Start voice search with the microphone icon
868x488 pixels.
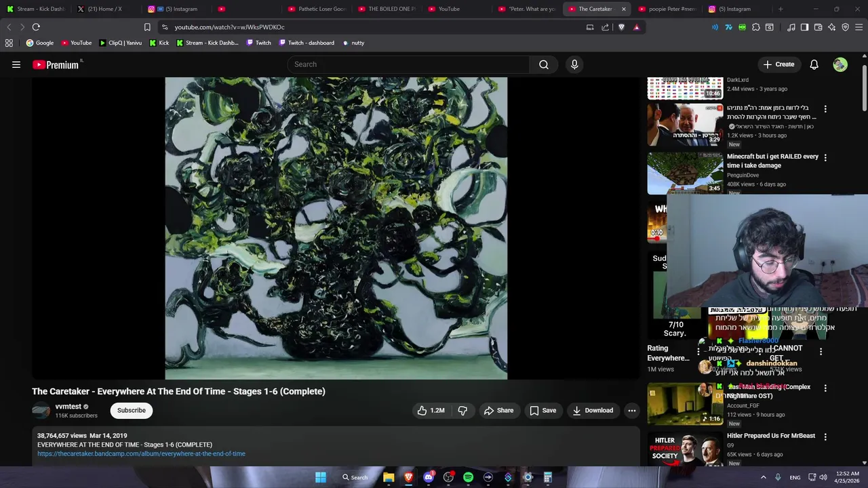pyautogui.click(x=574, y=64)
